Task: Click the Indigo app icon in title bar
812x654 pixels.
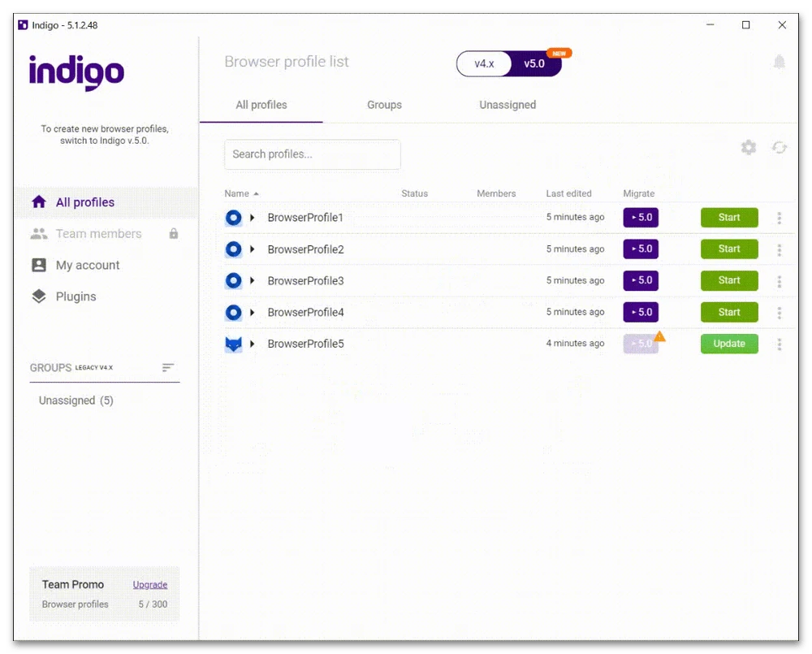Action: (23, 25)
